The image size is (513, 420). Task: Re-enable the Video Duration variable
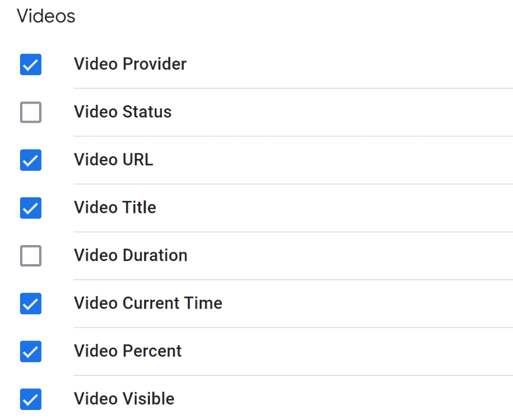coord(31,256)
